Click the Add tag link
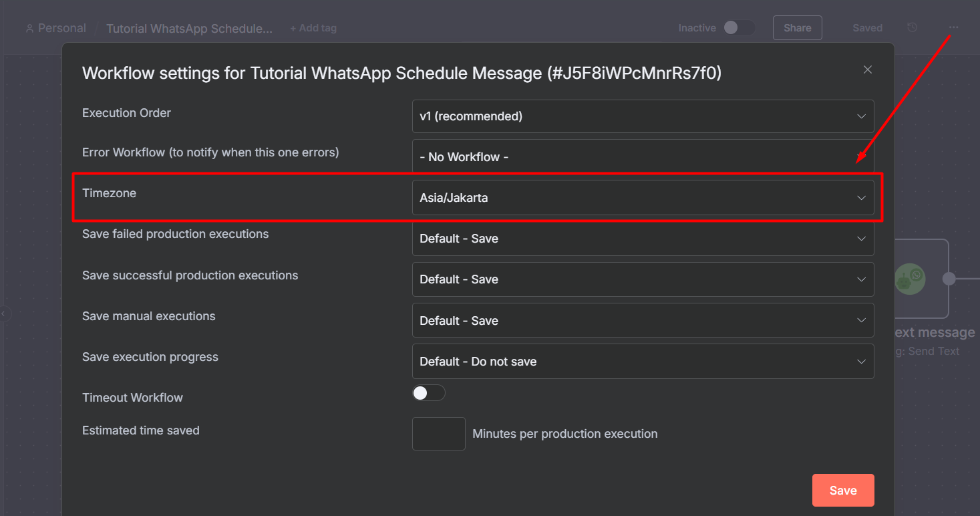980x516 pixels. [313, 28]
